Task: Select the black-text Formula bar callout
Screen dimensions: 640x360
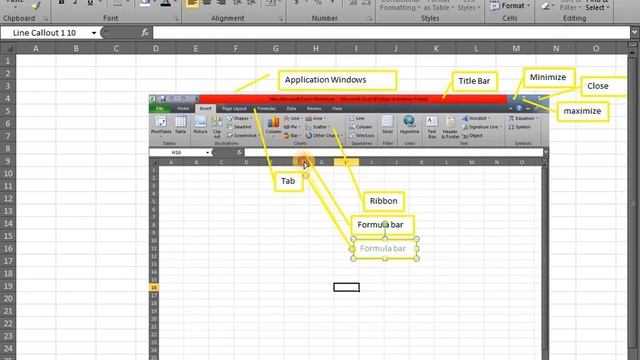Action: [382, 225]
